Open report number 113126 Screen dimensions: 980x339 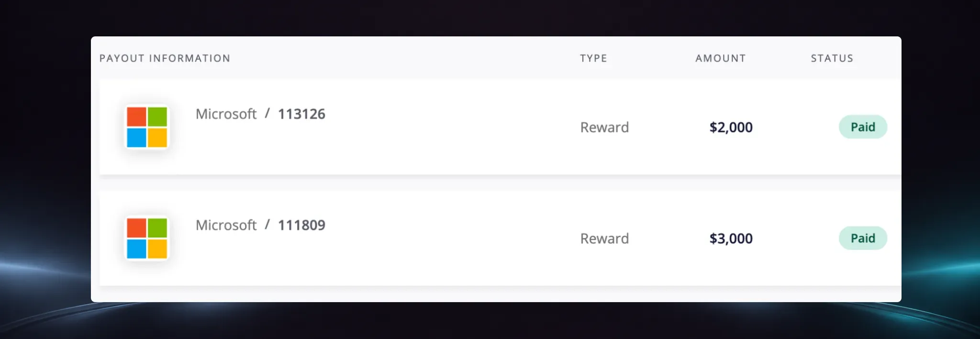coord(301,114)
